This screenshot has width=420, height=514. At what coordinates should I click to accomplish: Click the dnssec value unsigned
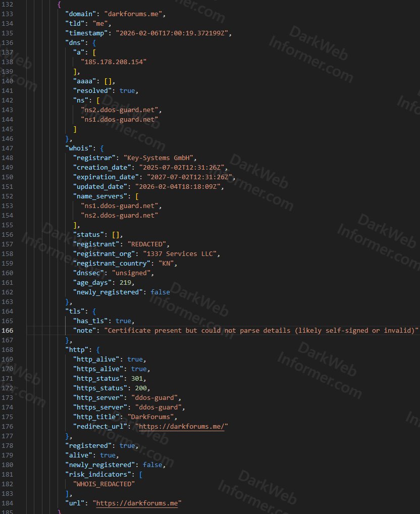[134, 273]
